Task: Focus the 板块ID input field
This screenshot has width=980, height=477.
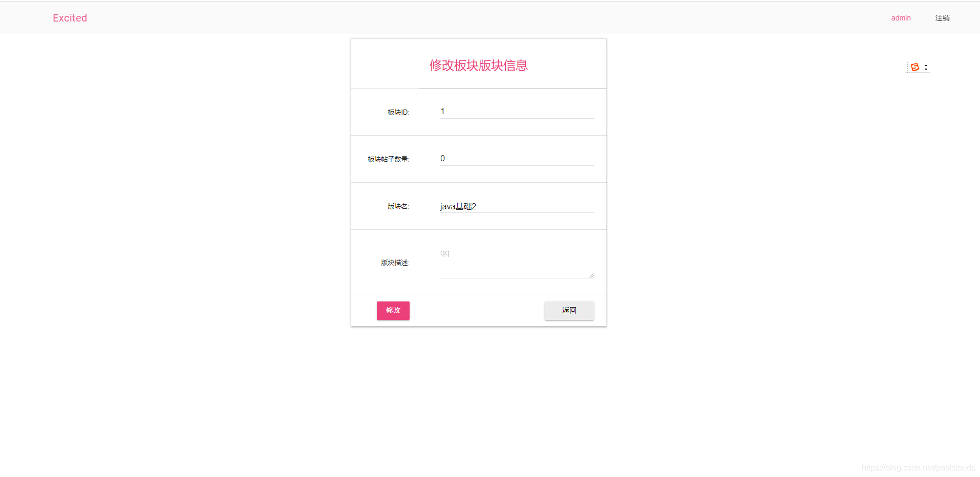Action: (517, 112)
